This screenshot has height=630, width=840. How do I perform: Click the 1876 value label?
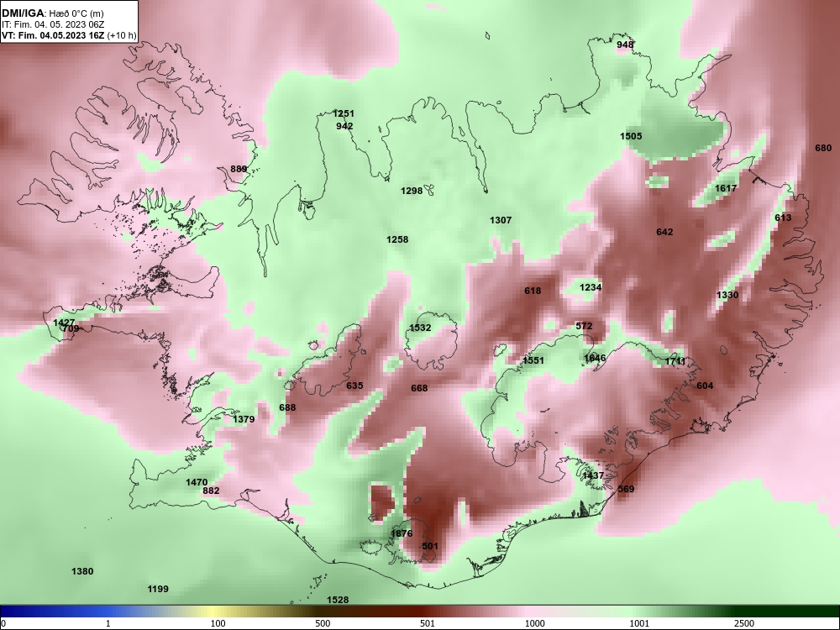click(x=402, y=533)
